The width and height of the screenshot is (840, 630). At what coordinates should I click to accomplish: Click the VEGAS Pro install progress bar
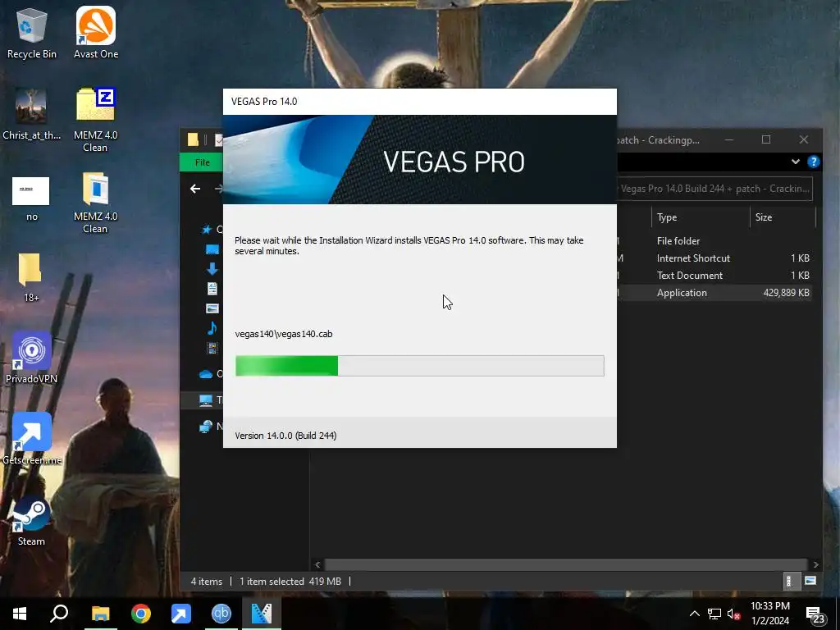coord(419,366)
